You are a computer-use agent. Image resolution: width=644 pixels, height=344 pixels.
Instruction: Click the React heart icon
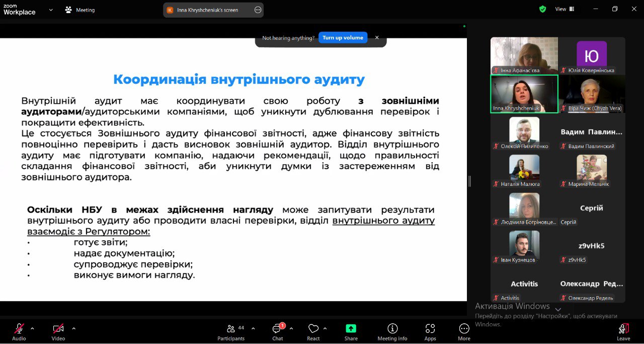pyautogui.click(x=313, y=329)
